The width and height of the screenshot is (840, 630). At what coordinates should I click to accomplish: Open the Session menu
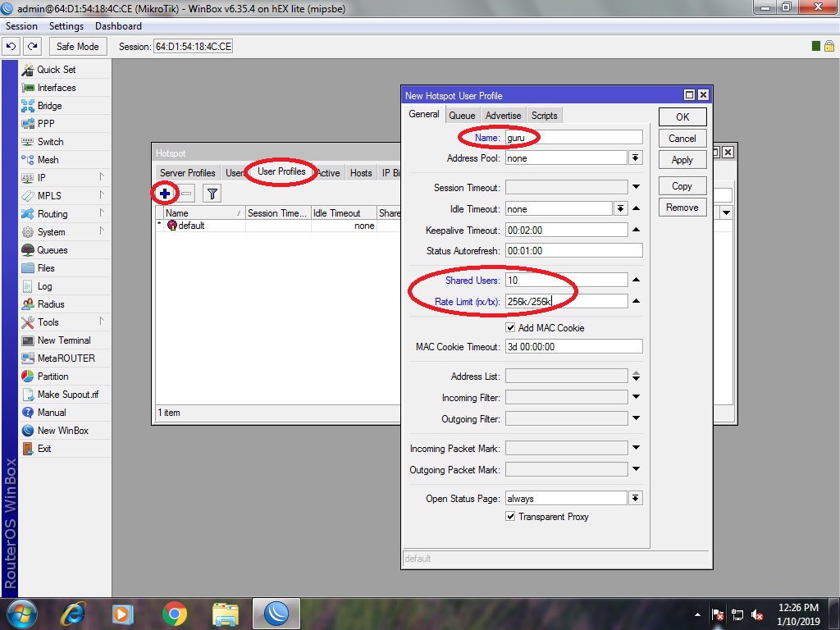[21, 26]
